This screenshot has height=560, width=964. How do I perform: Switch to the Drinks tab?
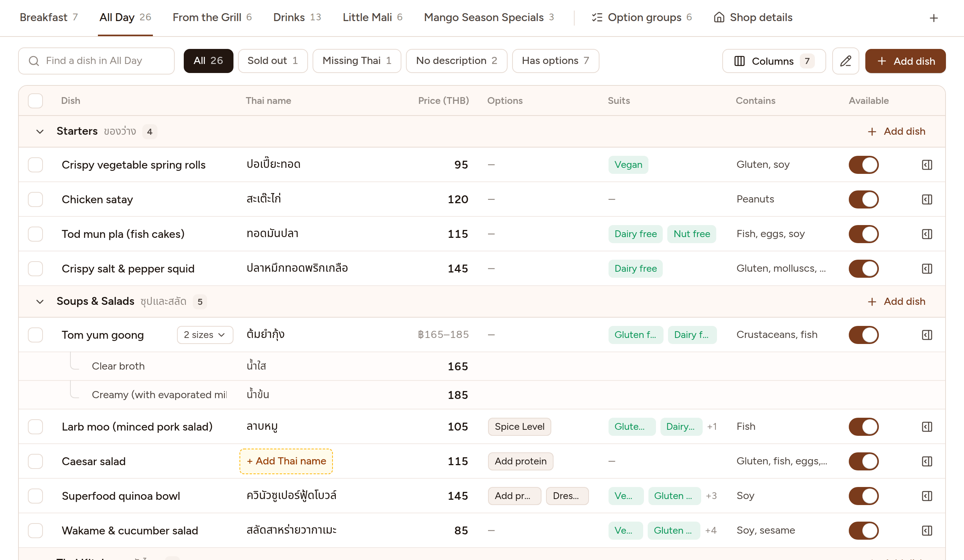tap(297, 17)
